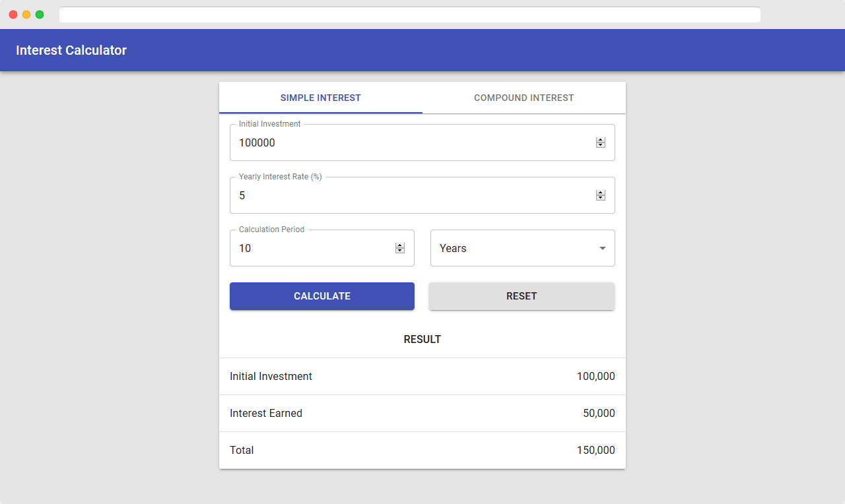Focus the Yearly Interest Rate field
This screenshot has height=504, width=845.
422,195
